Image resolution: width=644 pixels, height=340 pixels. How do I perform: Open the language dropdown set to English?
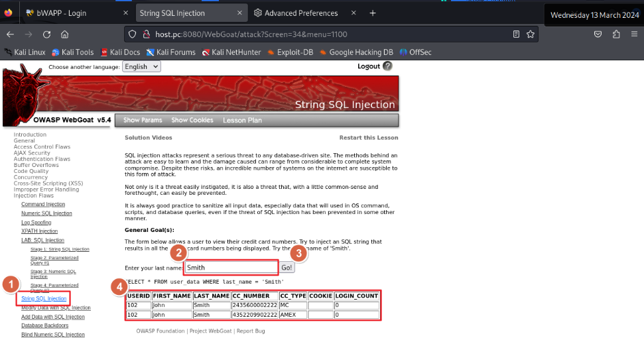click(141, 66)
